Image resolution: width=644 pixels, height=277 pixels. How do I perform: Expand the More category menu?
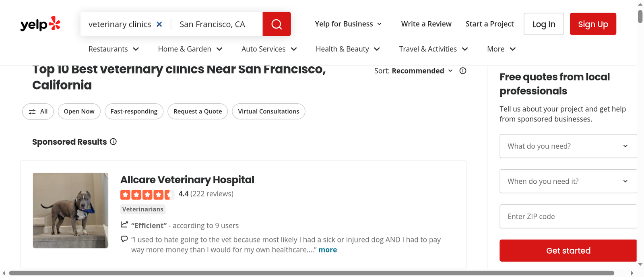coord(501,49)
